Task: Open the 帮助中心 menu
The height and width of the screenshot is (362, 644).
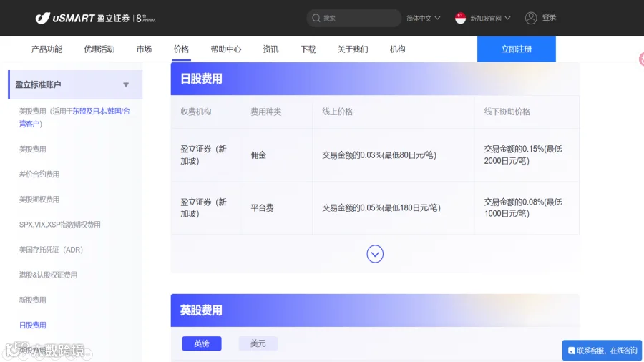Action: (x=226, y=49)
